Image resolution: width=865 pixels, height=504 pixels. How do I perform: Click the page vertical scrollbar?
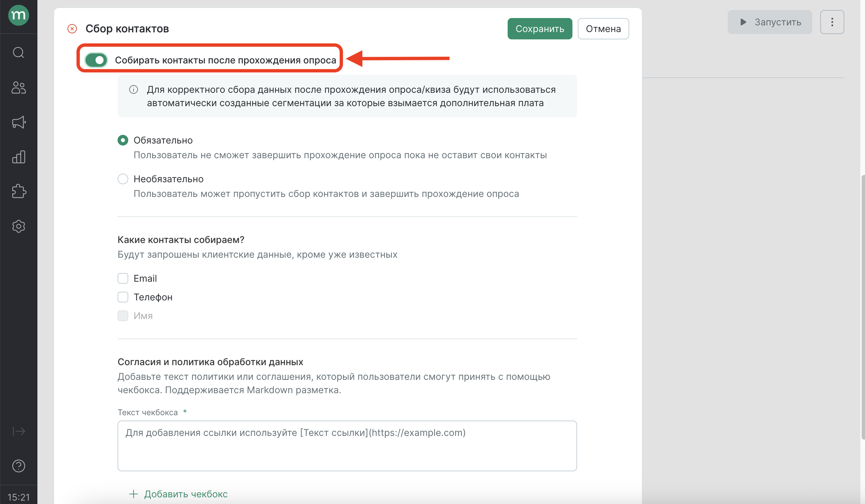tap(863, 307)
